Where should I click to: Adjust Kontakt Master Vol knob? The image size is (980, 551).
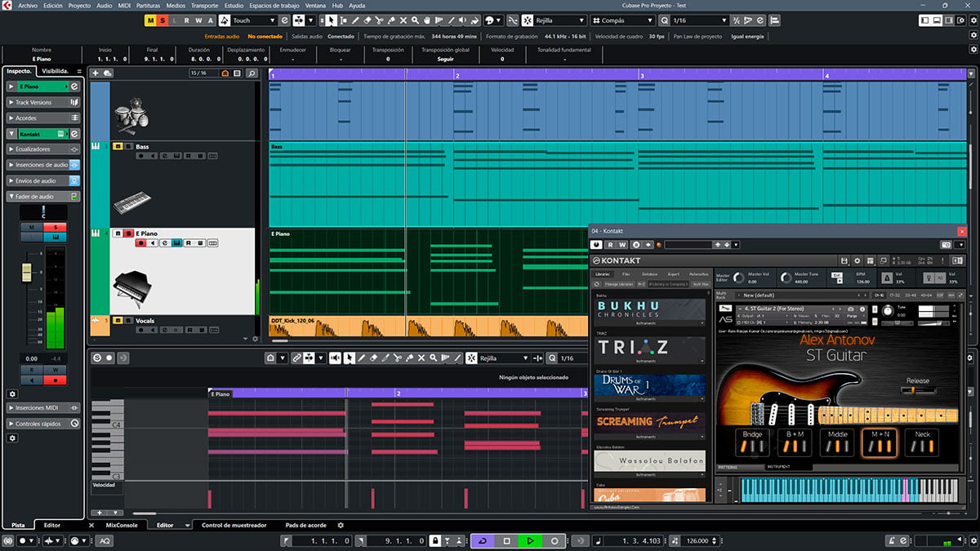[739, 278]
